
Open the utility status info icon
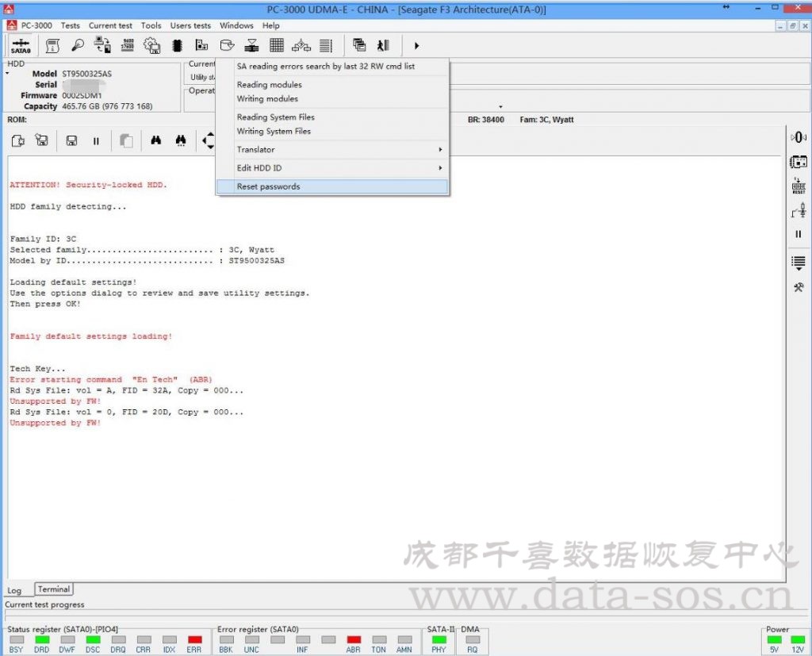point(52,44)
